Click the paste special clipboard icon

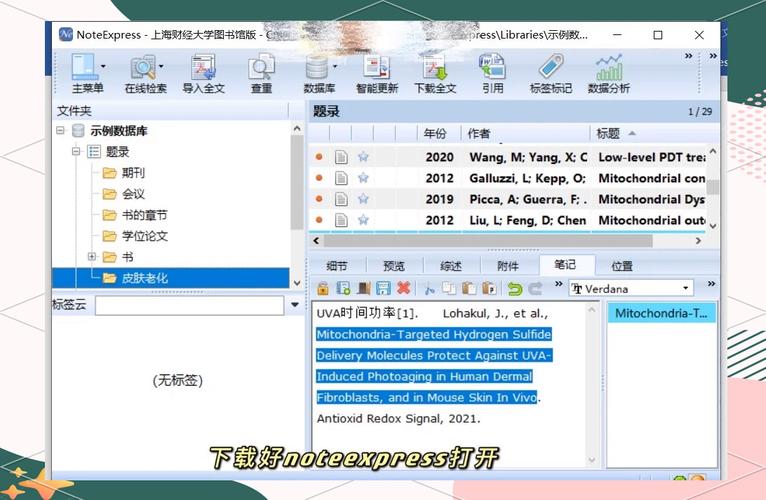coord(489,288)
